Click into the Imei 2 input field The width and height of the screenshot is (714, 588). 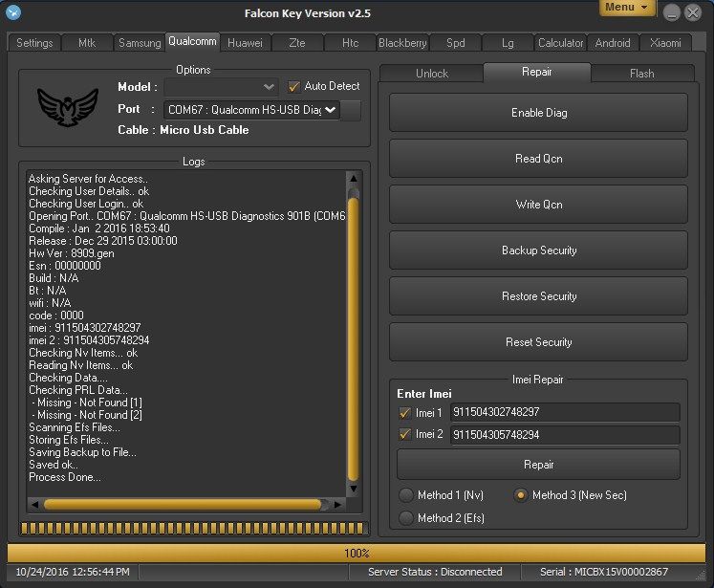click(x=565, y=434)
